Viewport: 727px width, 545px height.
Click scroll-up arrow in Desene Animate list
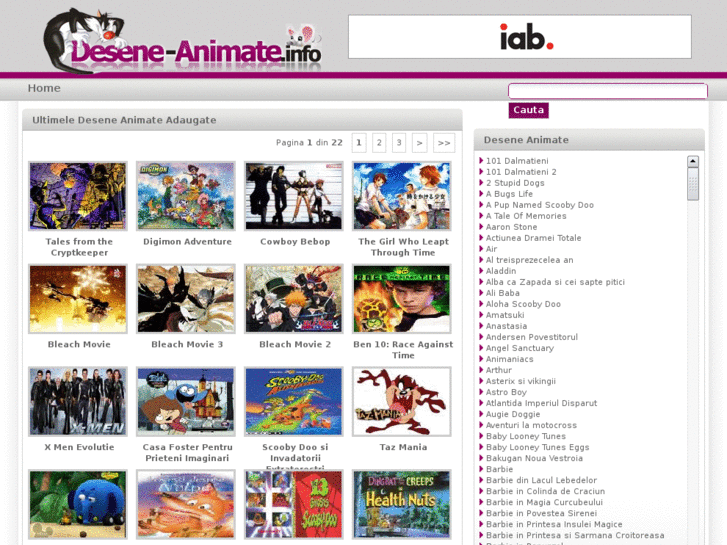tap(693, 161)
